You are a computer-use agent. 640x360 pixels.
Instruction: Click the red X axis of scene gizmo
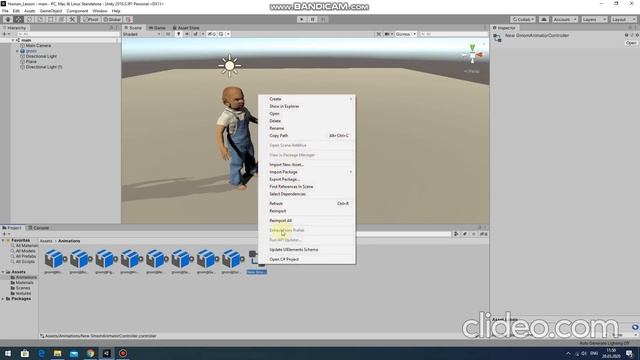point(480,55)
